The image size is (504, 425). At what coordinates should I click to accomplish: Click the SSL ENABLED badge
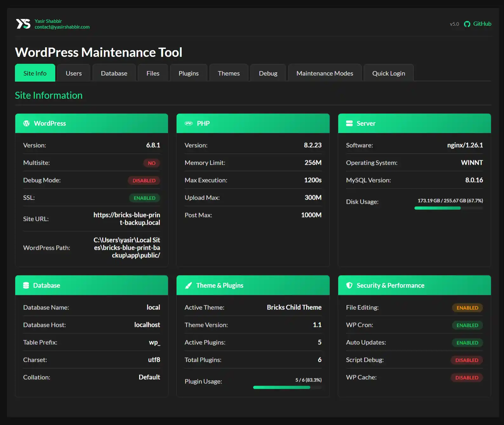(144, 198)
